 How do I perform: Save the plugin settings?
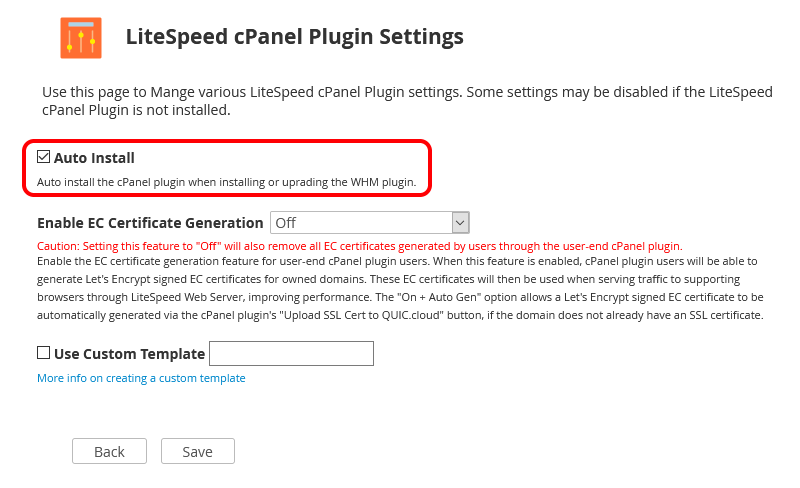click(x=197, y=451)
